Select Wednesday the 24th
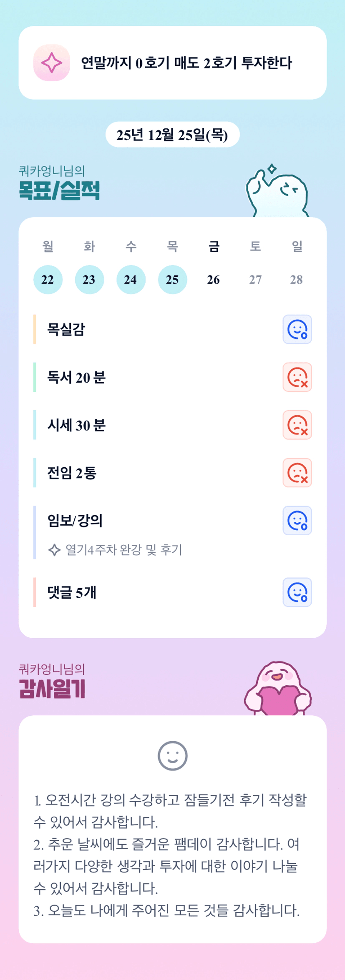Image resolution: width=345 pixels, height=980 pixels. click(x=131, y=280)
